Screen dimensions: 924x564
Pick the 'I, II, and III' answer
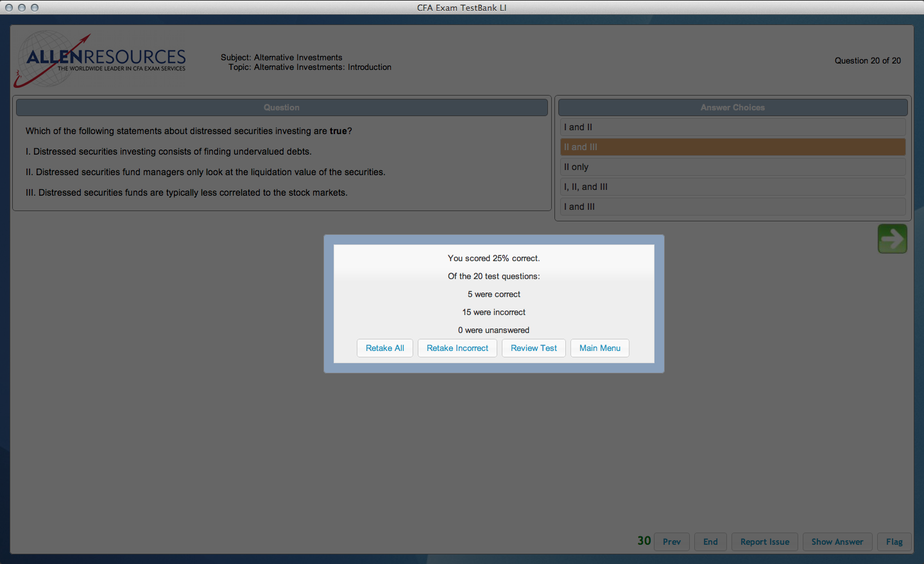732,187
